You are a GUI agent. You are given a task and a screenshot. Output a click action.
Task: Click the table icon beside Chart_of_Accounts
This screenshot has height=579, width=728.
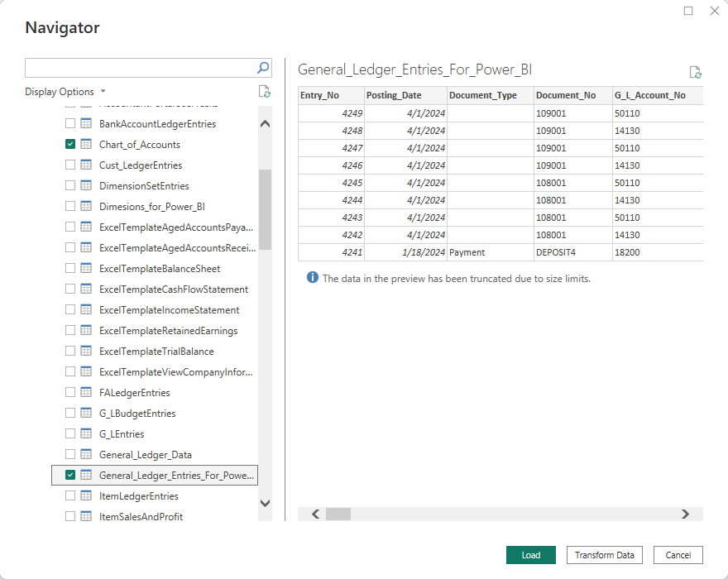click(x=86, y=145)
